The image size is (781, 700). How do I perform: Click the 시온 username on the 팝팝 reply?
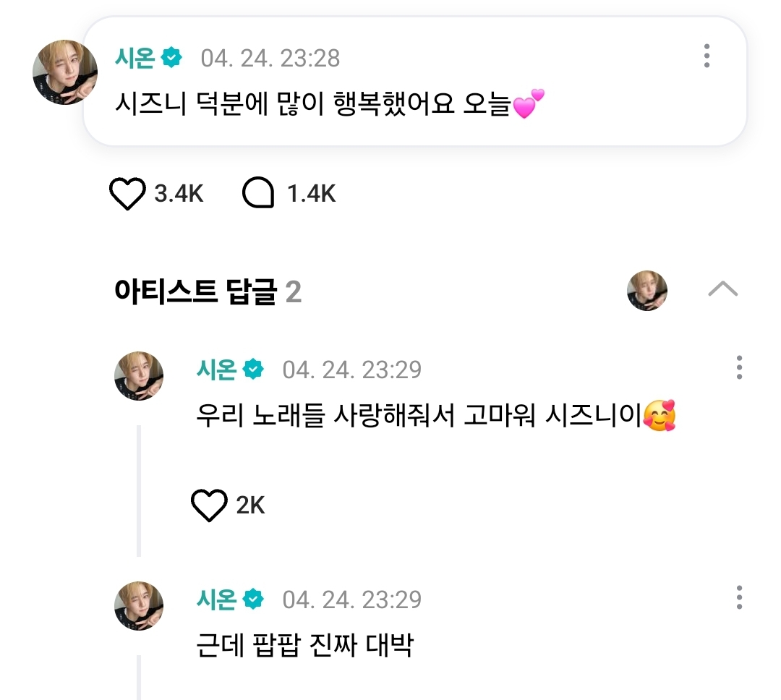(216, 599)
